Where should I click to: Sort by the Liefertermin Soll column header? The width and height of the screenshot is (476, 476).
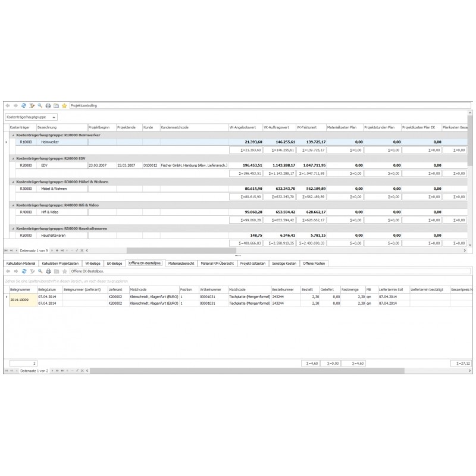(394, 290)
